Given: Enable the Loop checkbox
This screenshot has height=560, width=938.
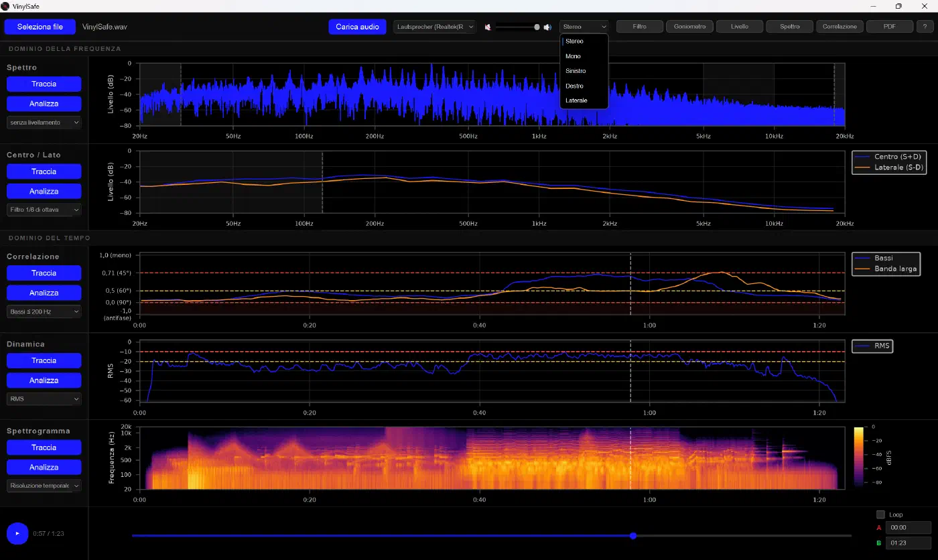Looking at the screenshot, I should [880, 514].
